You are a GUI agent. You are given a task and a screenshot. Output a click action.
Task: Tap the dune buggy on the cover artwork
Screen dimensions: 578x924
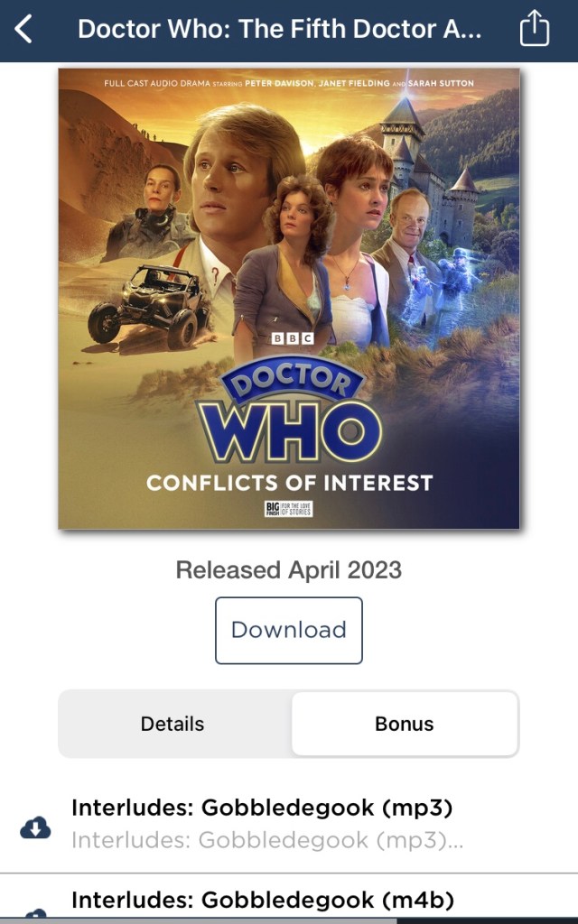(x=150, y=307)
